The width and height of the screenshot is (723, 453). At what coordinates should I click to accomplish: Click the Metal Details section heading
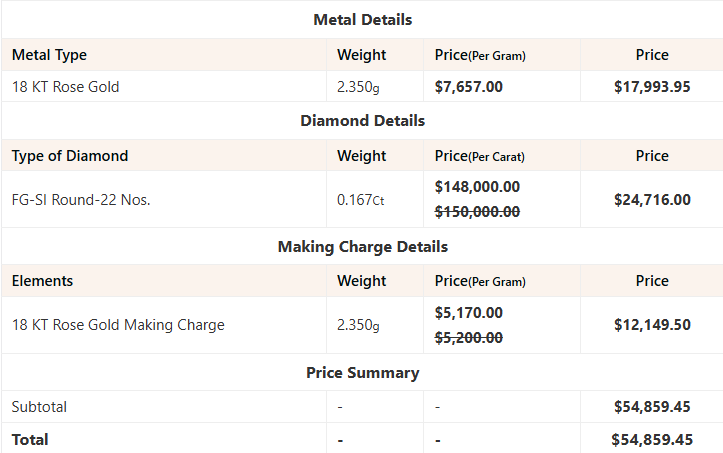point(362,19)
